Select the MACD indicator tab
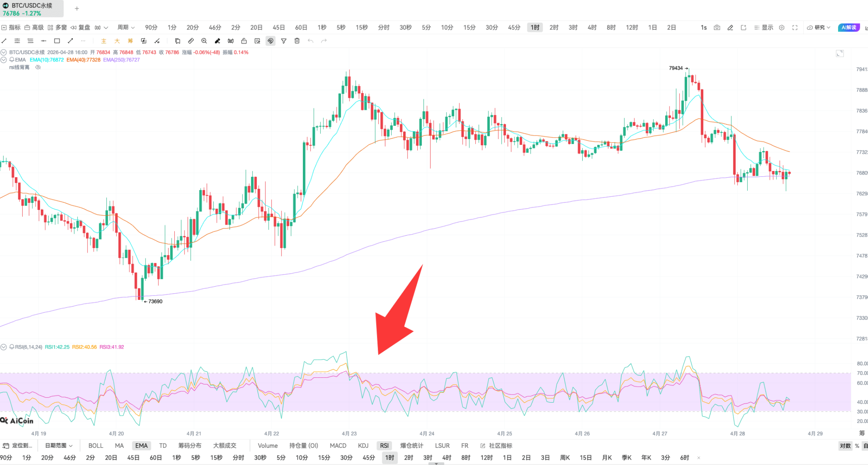Screen dimensions: 868x465 point(337,446)
